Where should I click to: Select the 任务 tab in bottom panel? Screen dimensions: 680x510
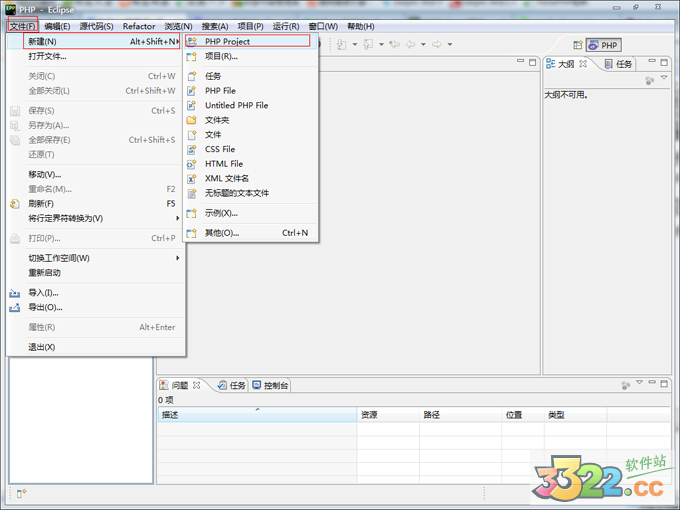click(x=232, y=385)
